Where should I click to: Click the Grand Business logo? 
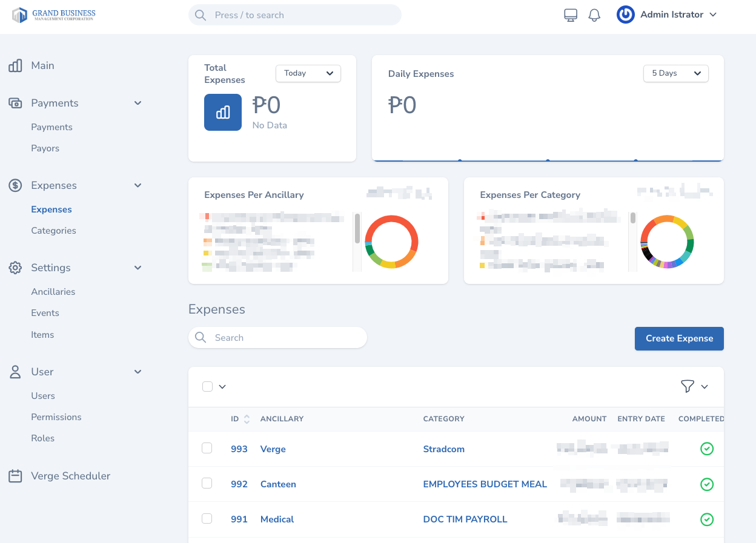click(x=54, y=15)
